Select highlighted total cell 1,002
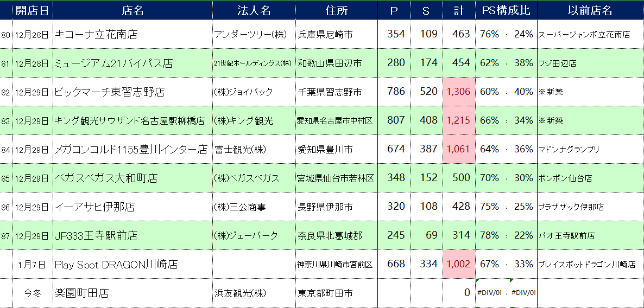644x308 pixels. pos(459,264)
